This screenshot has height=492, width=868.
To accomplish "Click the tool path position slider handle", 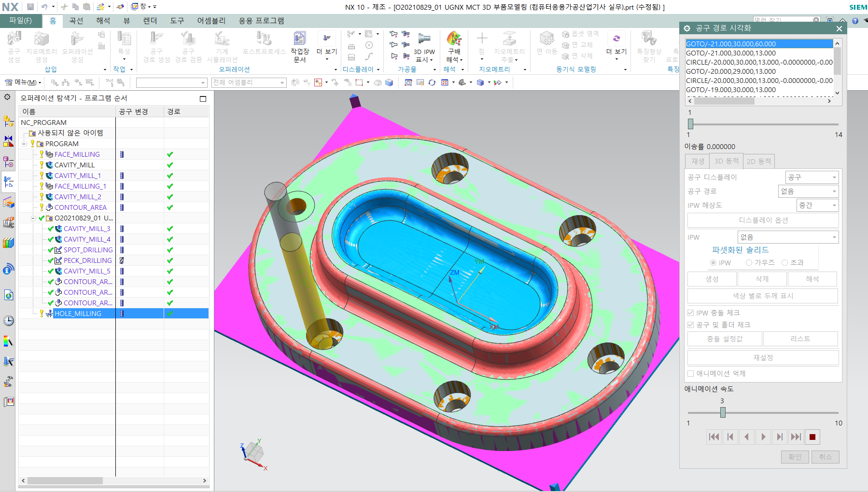I will point(690,124).
